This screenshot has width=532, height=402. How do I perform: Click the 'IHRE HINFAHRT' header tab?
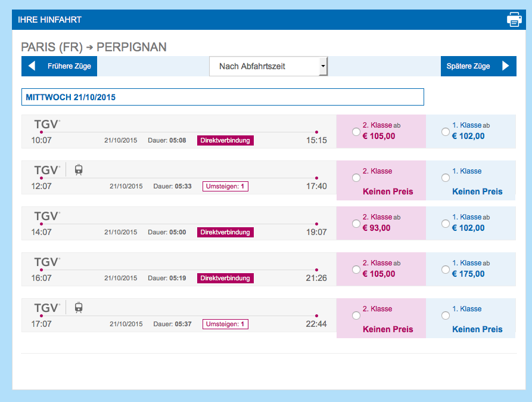pyautogui.click(x=50, y=20)
